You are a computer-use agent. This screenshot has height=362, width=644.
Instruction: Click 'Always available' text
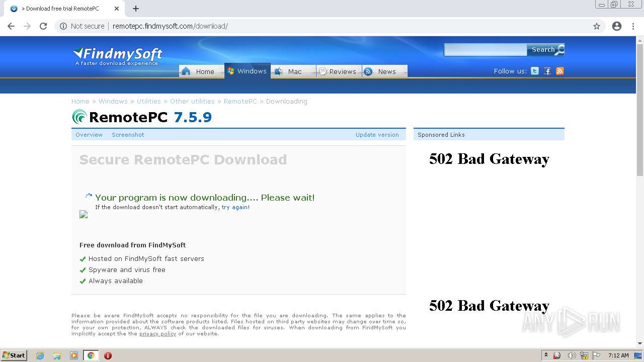[x=116, y=281]
